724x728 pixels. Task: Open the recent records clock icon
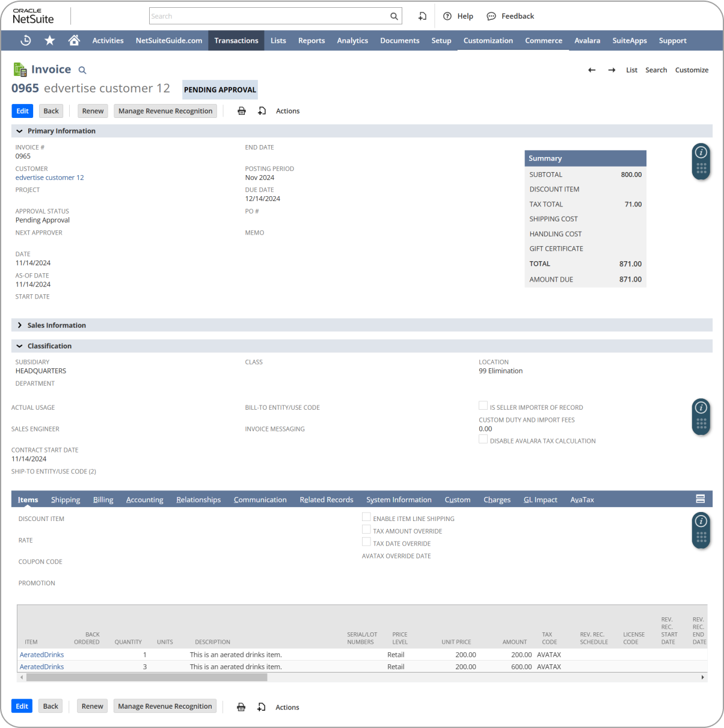pos(25,40)
